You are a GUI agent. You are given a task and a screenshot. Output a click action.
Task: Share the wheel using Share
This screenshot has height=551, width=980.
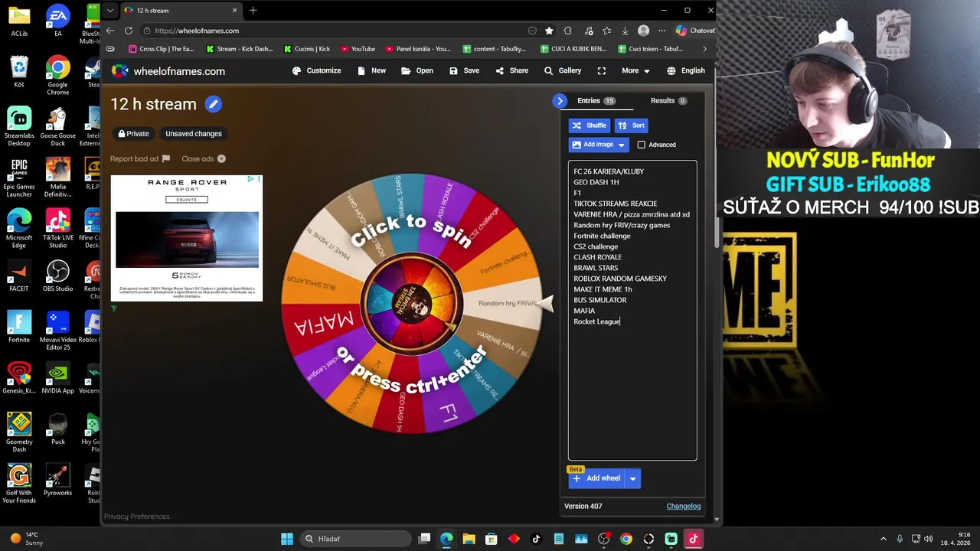(x=511, y=70)
